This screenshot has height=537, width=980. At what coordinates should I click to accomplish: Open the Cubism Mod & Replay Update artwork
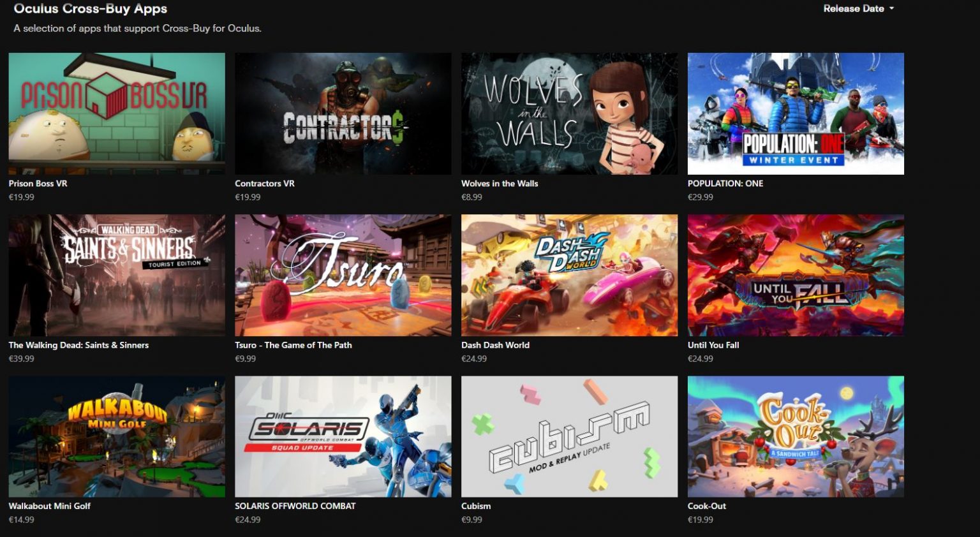[x=569, y=437]
